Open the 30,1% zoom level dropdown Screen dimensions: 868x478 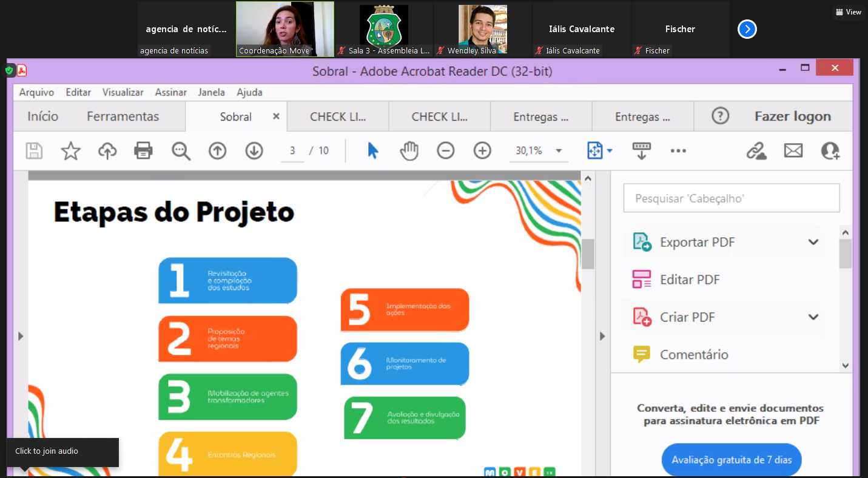(559, 151)
